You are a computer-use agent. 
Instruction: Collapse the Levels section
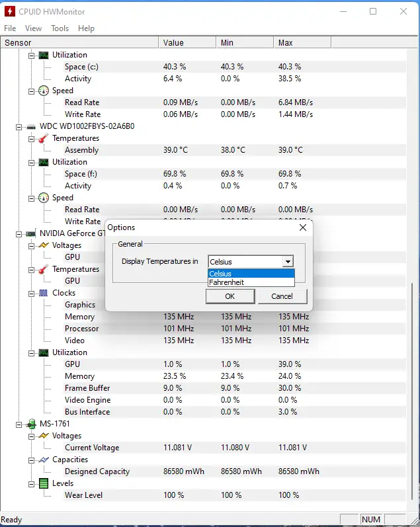tap(31, 484)
